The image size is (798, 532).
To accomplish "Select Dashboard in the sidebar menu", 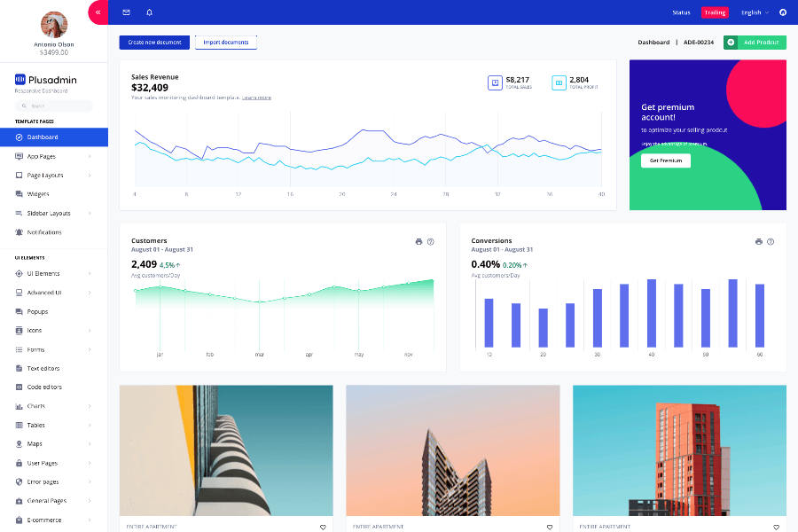I will 44,137.
